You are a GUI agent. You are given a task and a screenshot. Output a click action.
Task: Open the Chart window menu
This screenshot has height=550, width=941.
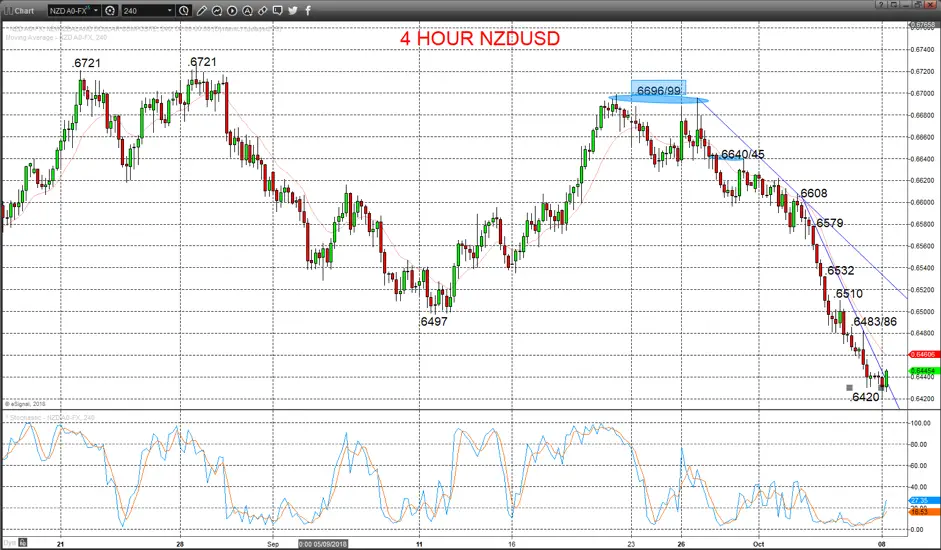point(19,11)
